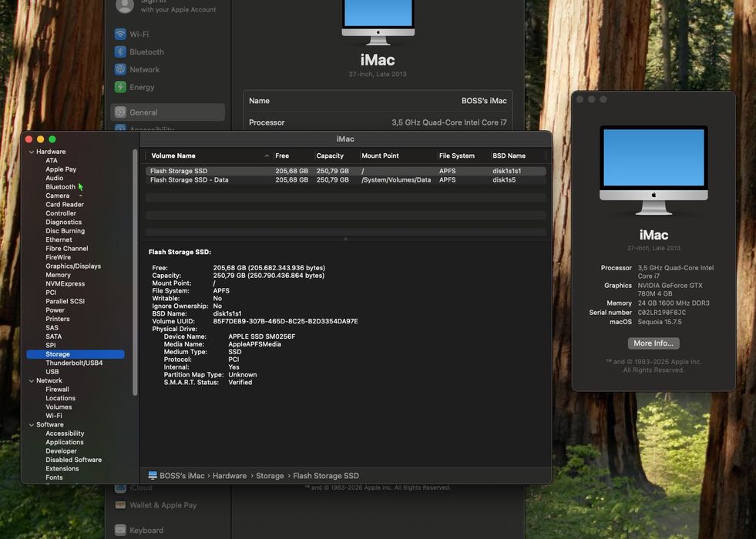This screenshot has width=756, height=539.
Task: Click the Network globe icon in System Settings
Action: coord(120,69)
